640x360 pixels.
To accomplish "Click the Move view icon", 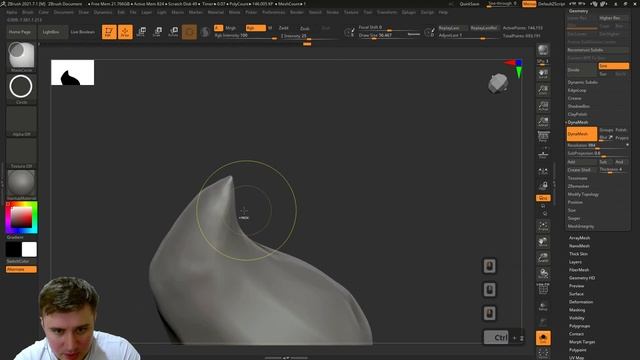I will tap(543, 242).
